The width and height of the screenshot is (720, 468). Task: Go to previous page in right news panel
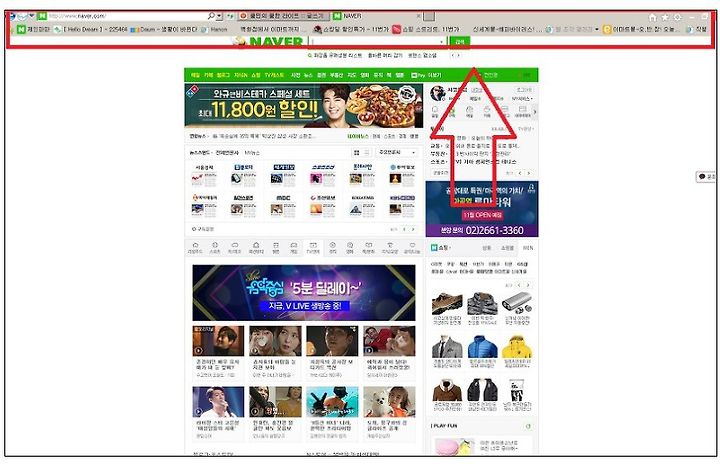(520, 174)
